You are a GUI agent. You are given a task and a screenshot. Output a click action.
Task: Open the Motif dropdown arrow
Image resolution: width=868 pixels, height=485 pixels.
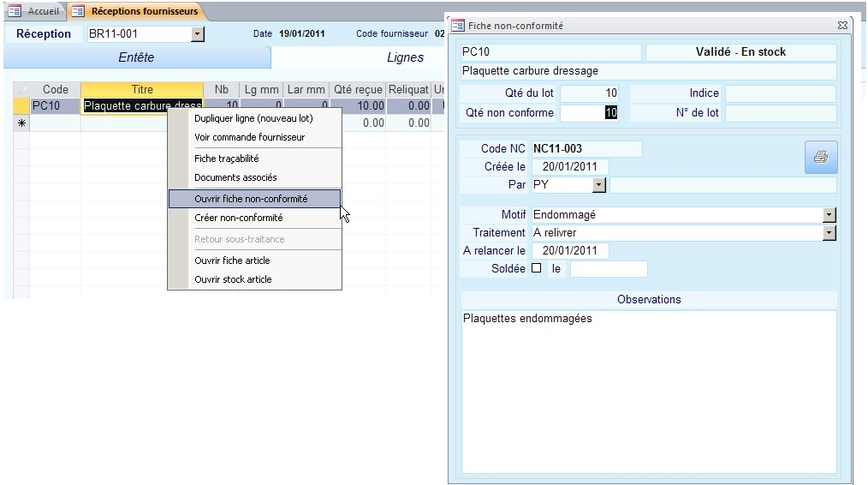point(829,215)
